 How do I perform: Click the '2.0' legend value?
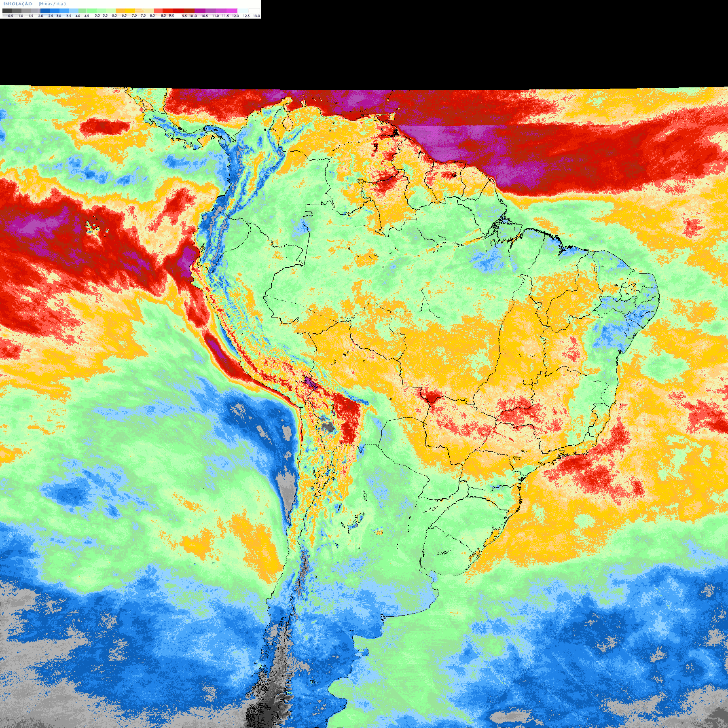click(40, 16)
